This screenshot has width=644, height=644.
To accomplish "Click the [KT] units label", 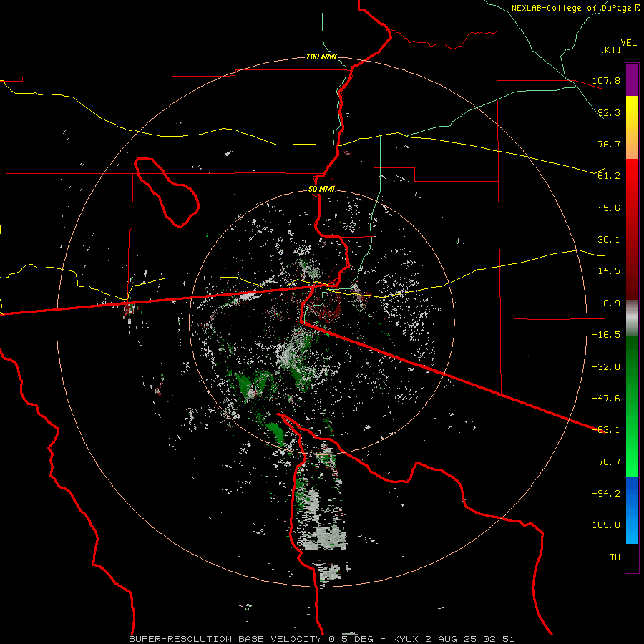I will [611, 49].
